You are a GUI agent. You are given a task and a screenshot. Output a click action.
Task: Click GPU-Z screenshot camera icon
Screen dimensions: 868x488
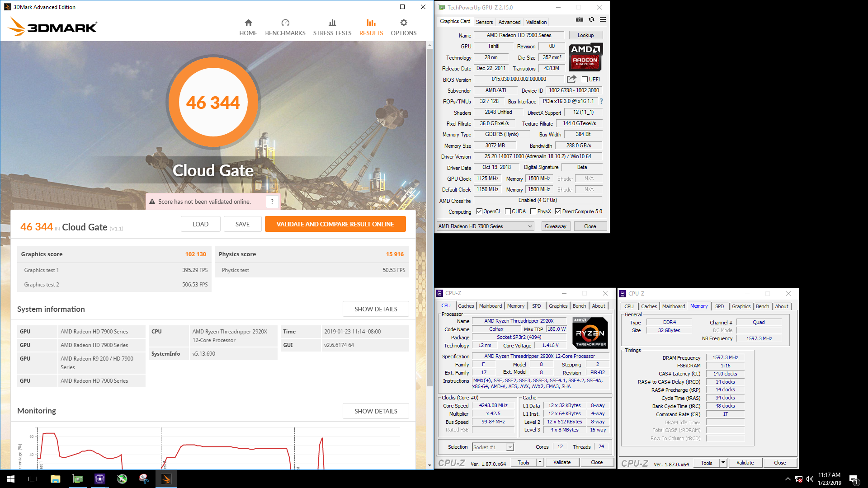[580, 19]
